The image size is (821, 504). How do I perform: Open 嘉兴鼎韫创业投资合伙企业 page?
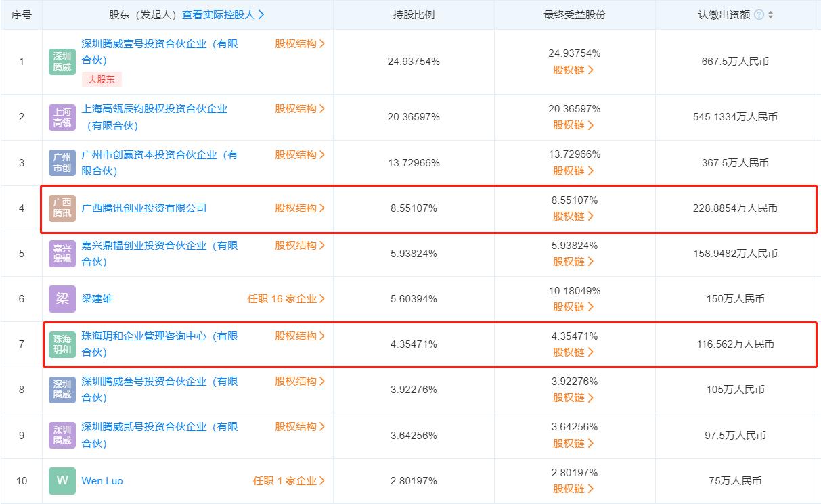160,254
